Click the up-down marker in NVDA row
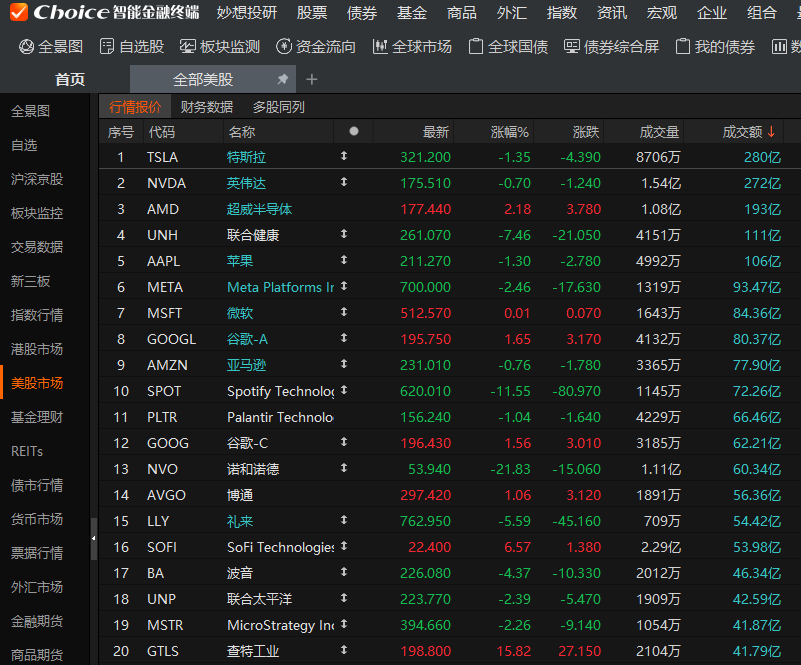This screenshot has width=801, height=665. (x=344, y=182)
